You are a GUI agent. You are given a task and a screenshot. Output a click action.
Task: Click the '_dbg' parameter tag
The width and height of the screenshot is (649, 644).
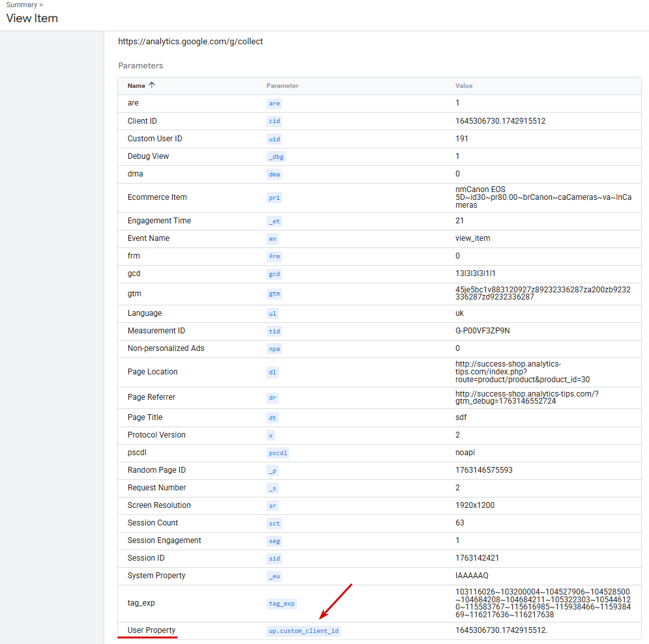pyautogui.click(x=276, y=156)
